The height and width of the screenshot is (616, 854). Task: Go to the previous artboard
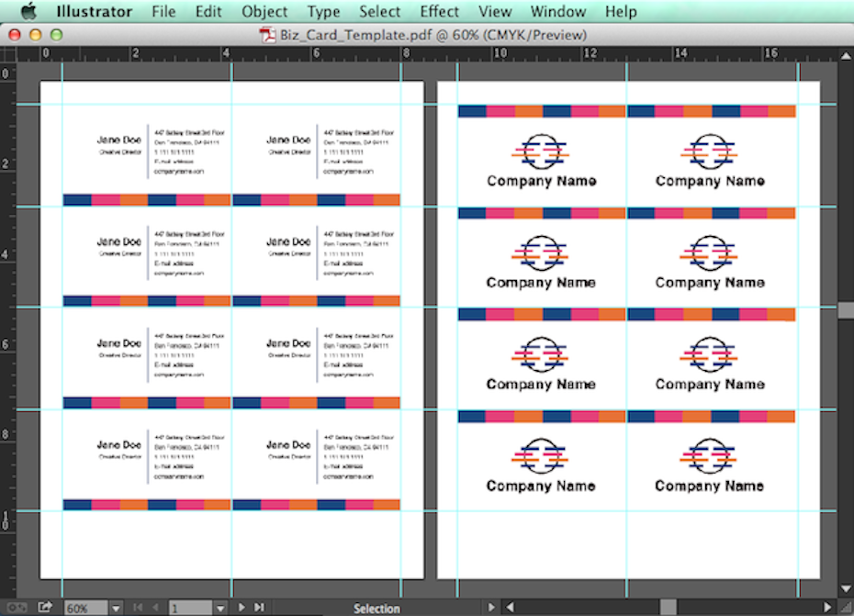(154, 608)
